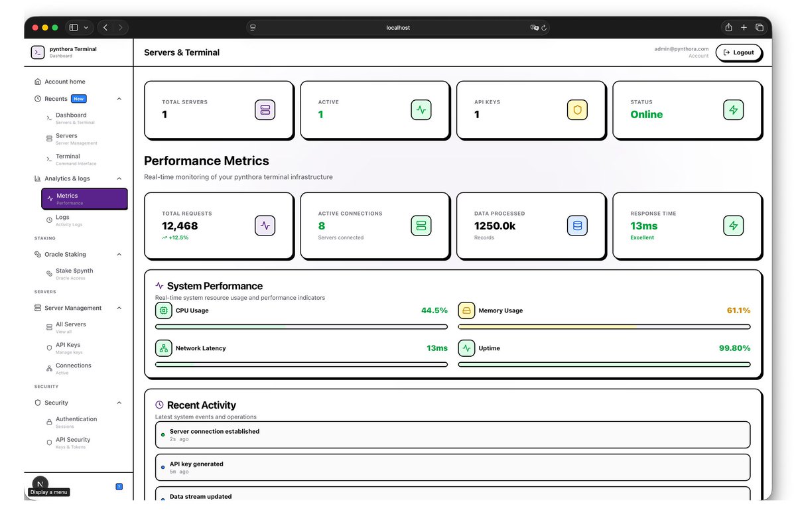Click the Online status value
The width and height of the screenshot is (796, 532).
(647, 114)
